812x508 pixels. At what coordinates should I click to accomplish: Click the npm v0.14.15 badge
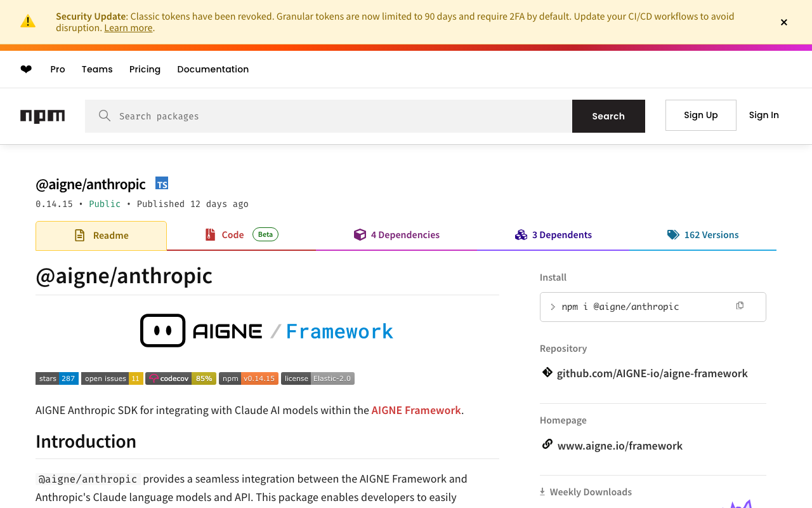(249, 378)
